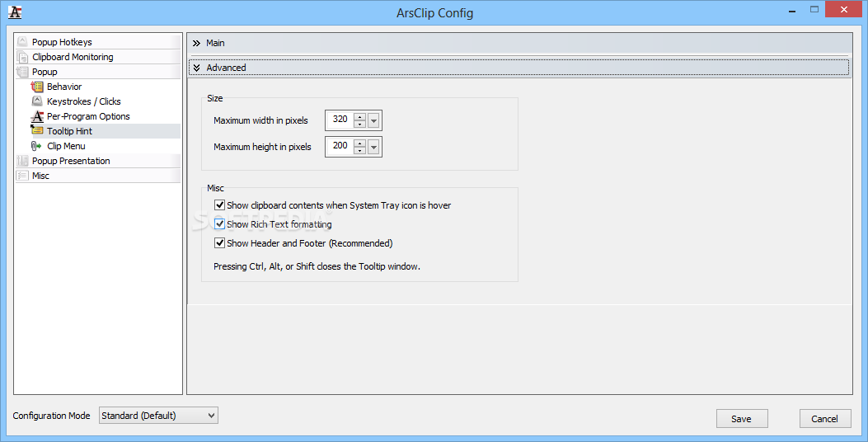The height and width of the screenshot is (442, 868).
Task: Click the Behavior list icon
Action: coord(37,87)
